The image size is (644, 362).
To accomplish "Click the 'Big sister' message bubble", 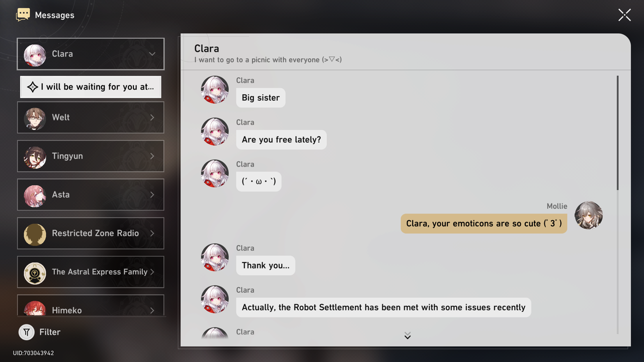I will click(261, 98).
